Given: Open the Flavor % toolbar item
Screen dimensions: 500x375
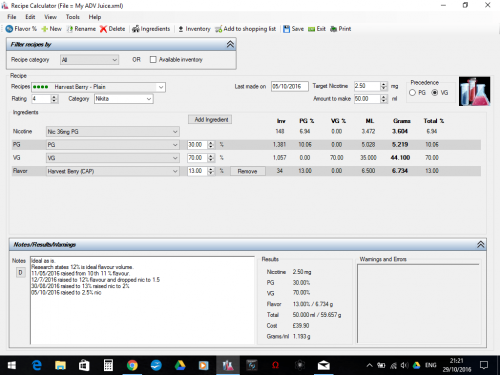Looking at the screenshot, I should click(x=21, y=29).
